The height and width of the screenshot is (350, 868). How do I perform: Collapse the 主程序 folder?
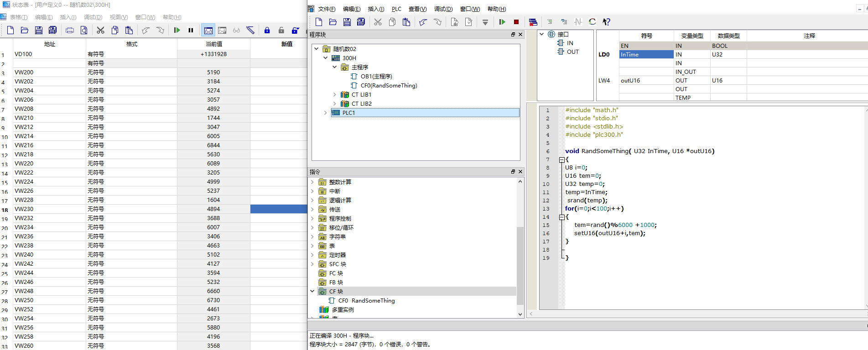point(334,67)
